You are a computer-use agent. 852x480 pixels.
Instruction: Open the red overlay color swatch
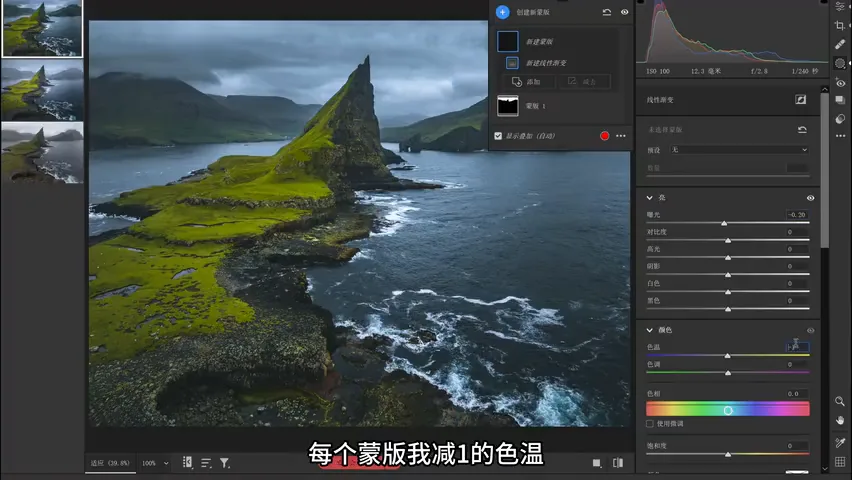tap(604, 136)
